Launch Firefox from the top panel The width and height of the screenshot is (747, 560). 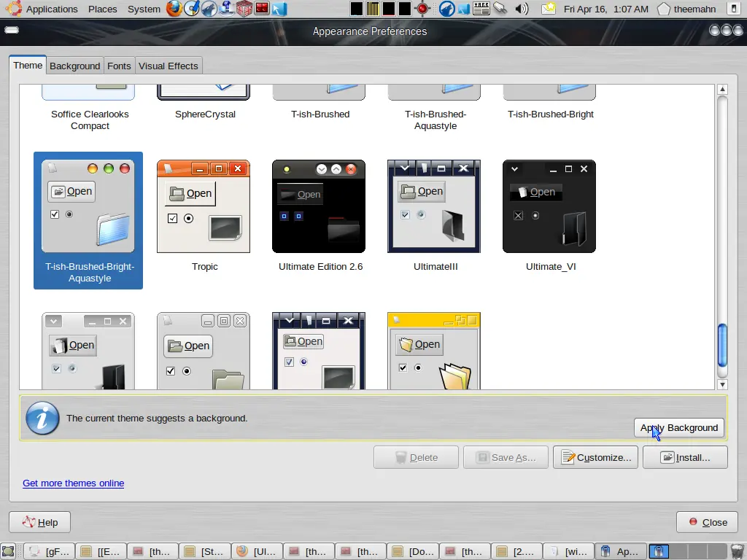click(x=174, y=9)
